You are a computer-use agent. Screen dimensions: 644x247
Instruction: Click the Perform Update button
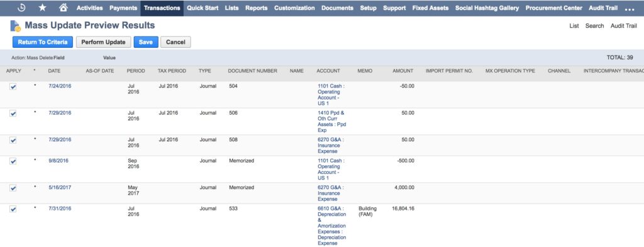pos(104,42)
